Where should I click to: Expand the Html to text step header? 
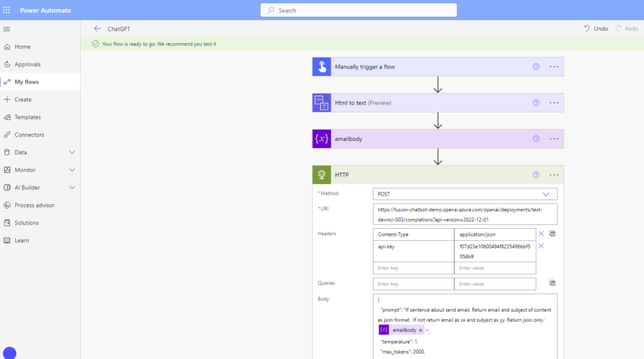438,102
